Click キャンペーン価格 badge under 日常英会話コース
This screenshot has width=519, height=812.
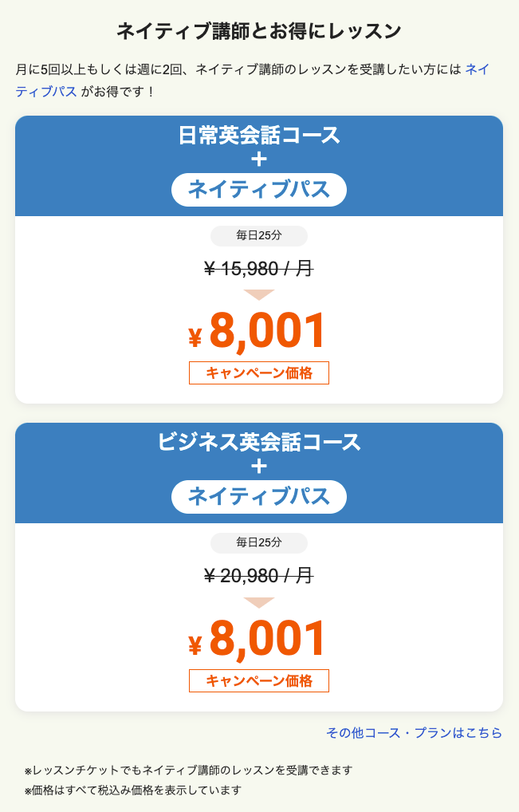coord(259,372)
